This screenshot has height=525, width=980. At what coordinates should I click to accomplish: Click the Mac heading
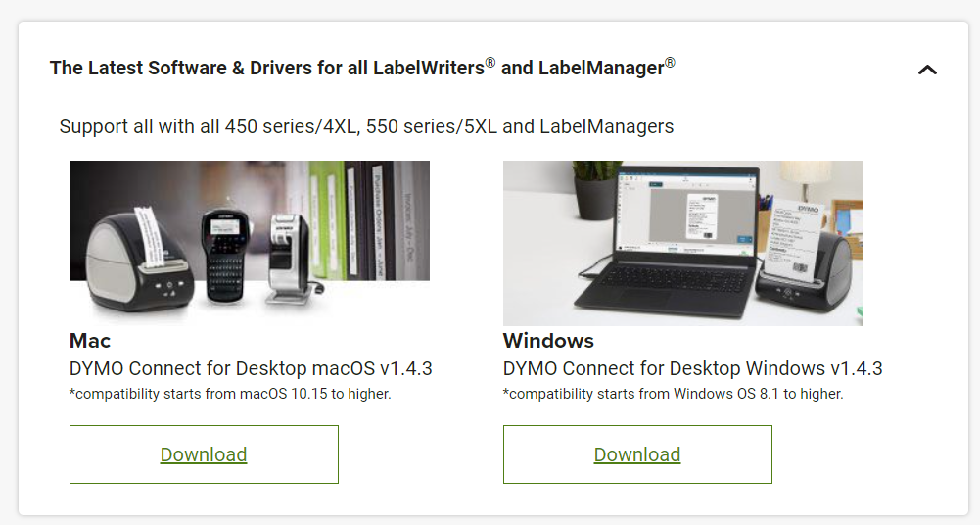coord(90,341)
